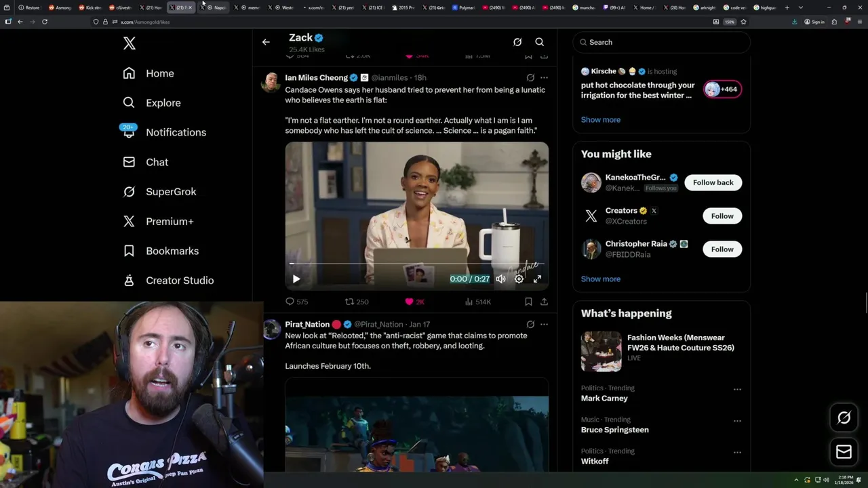Viewport: 868px width, 488px height.
Task: Open Premium+ in the sidebar
Action: [x=158, y=221]
